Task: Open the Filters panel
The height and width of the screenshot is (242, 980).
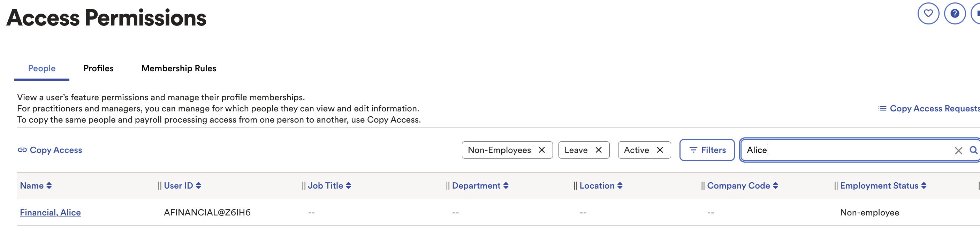Action: 707,150
